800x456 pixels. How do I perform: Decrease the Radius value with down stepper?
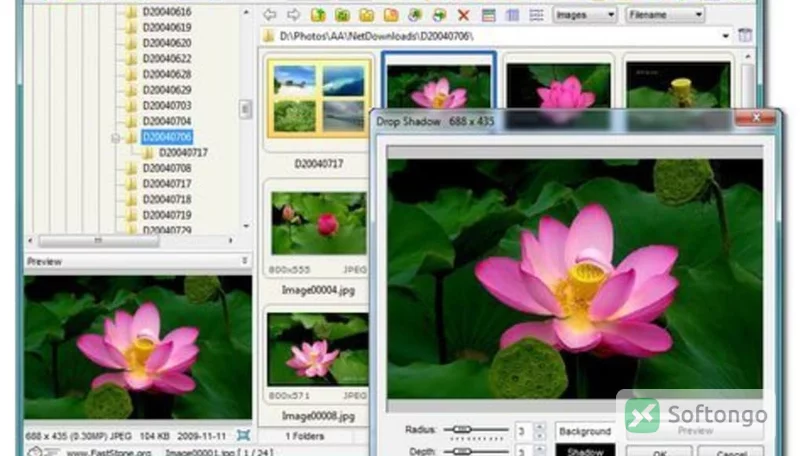coord(540,436)
